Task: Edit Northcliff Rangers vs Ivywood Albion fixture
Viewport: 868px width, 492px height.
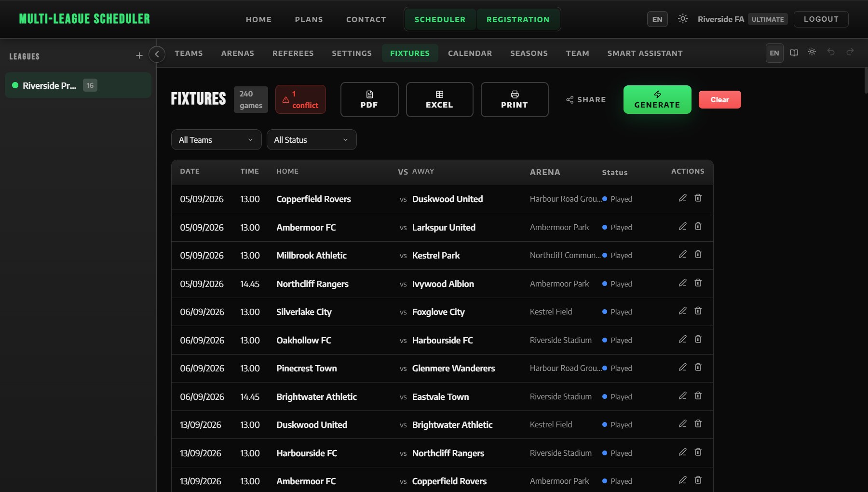Action: tap(682, 283)
